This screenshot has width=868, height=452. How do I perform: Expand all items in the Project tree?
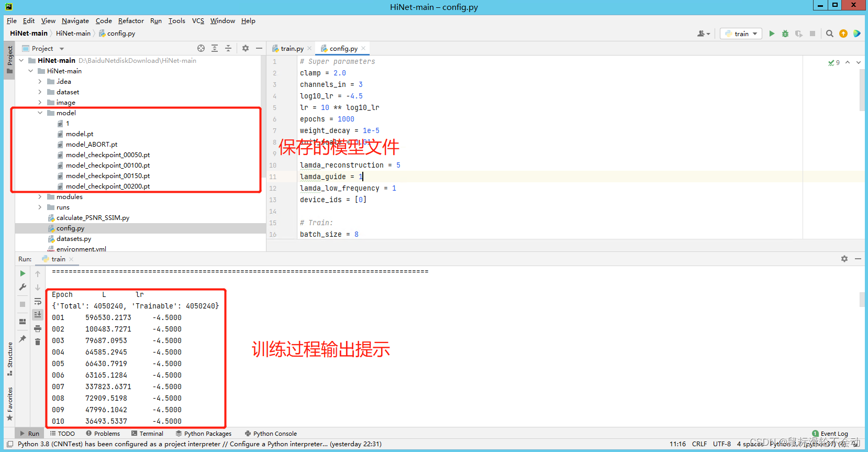click(x=215, y=48)
